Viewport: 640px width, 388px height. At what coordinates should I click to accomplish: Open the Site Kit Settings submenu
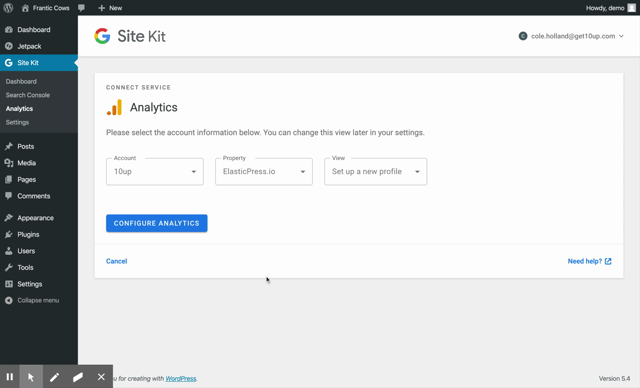pyautogui.click(x=17, y=122)
